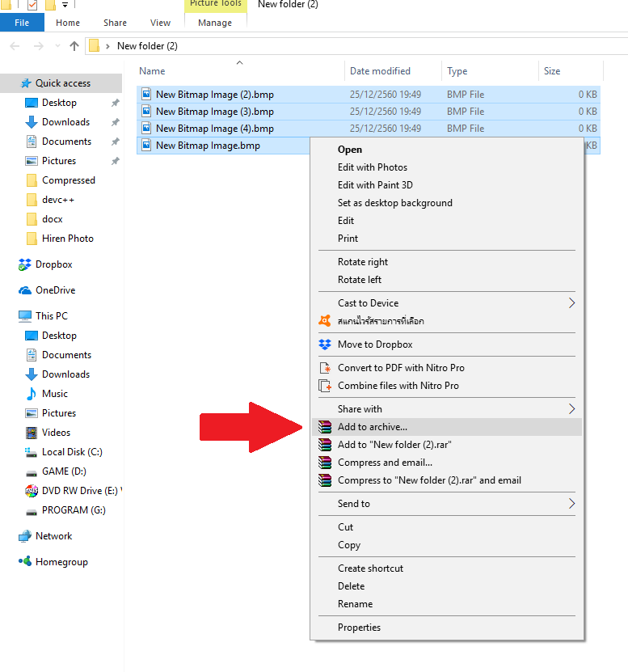Click the Back navigation arrow
628x672 pixels.
point(15,46)
